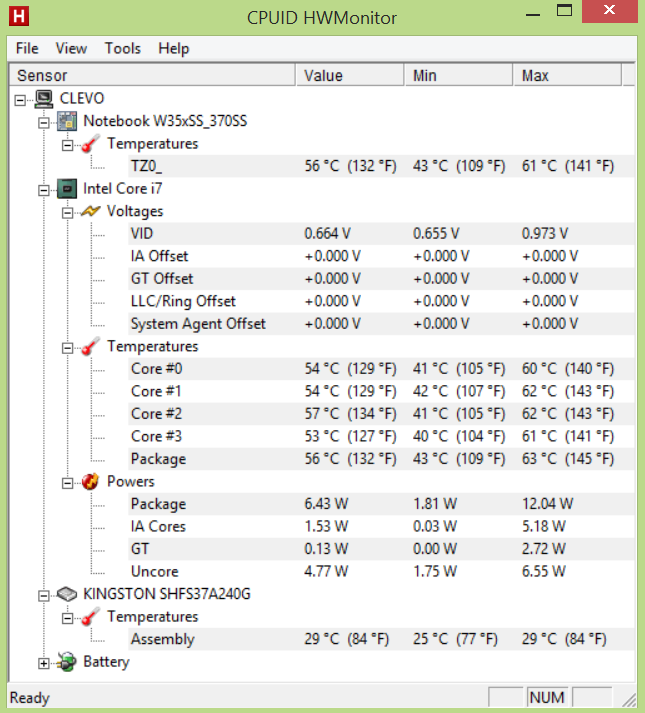Select the GT power row
Screen dimensions: 645x713
(382, 549)
